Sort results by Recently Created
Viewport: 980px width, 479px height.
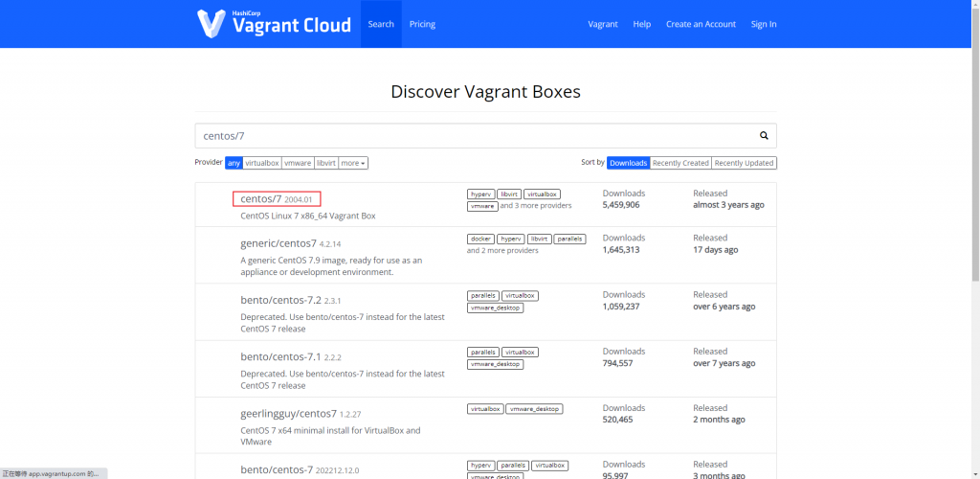[680, 163]
